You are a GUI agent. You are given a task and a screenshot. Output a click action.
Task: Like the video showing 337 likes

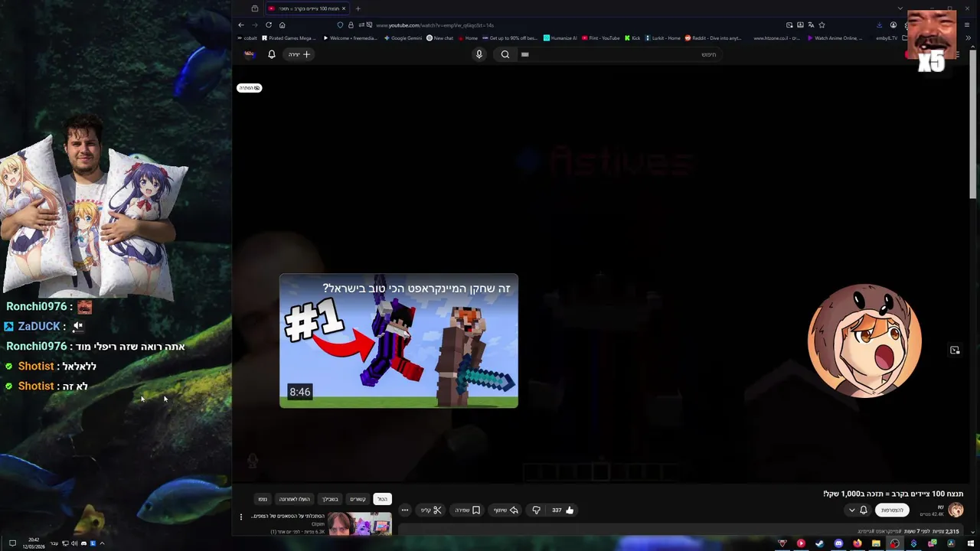tap(563, 510)
